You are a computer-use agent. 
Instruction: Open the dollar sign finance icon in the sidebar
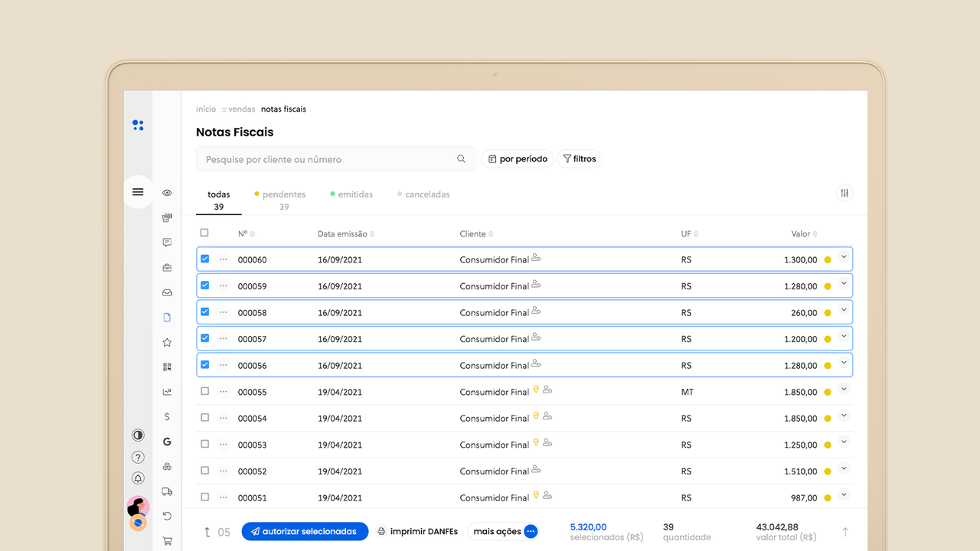pos(167,417)
